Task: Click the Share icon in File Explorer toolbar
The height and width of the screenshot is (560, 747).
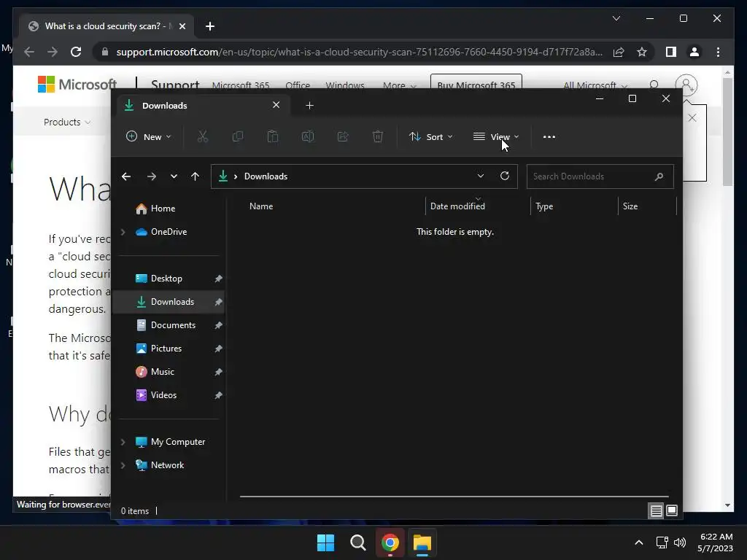Action: pos(343,136)
